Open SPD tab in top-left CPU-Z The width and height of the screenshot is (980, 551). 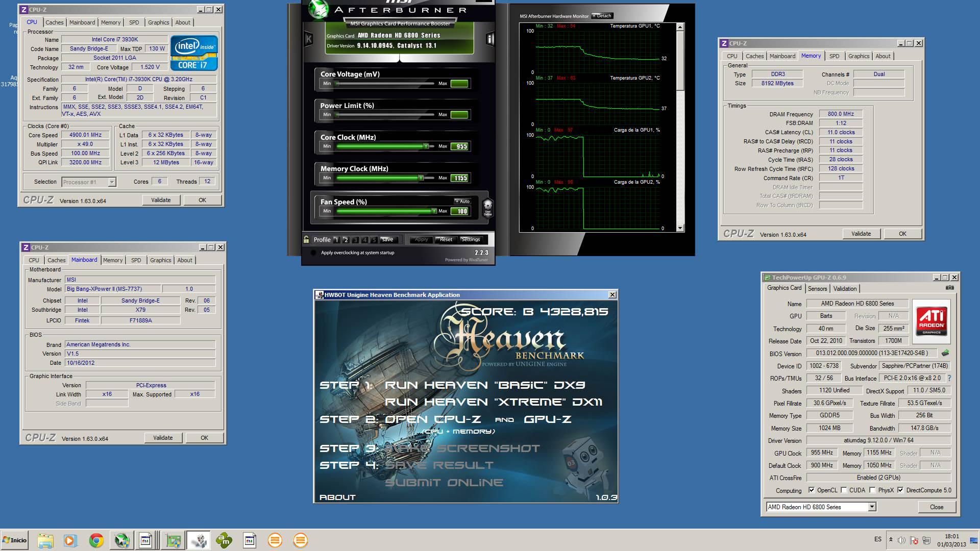pos(134,22)
